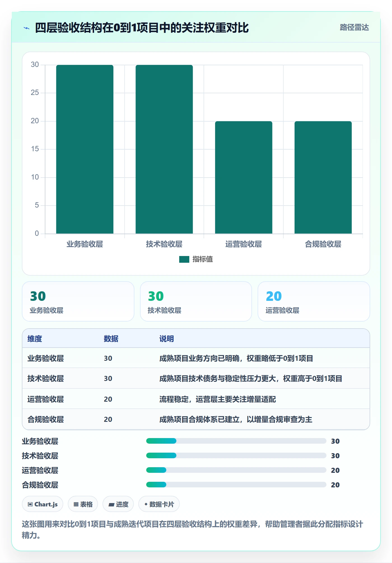Click the 表格 chip's grid icon
Viewport: 392px width, 563px height.
tap(76, 504)
